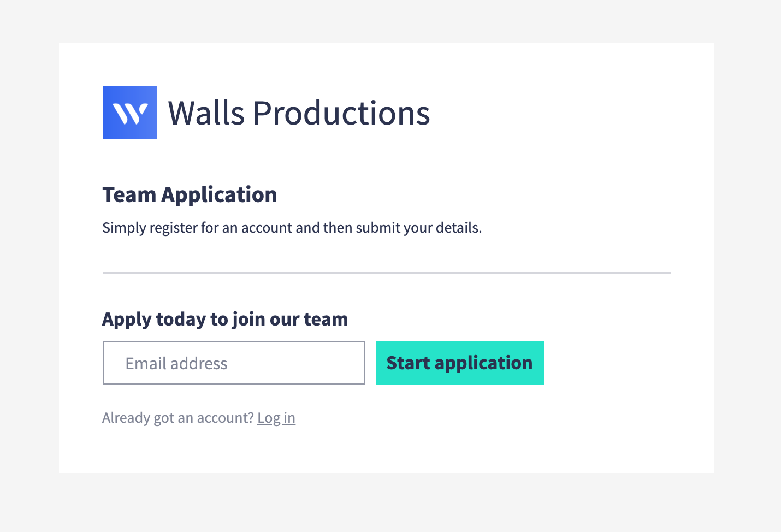This screenshot has width=781, height=532.
Task: Click the Start application button
Action: [459, 362]
